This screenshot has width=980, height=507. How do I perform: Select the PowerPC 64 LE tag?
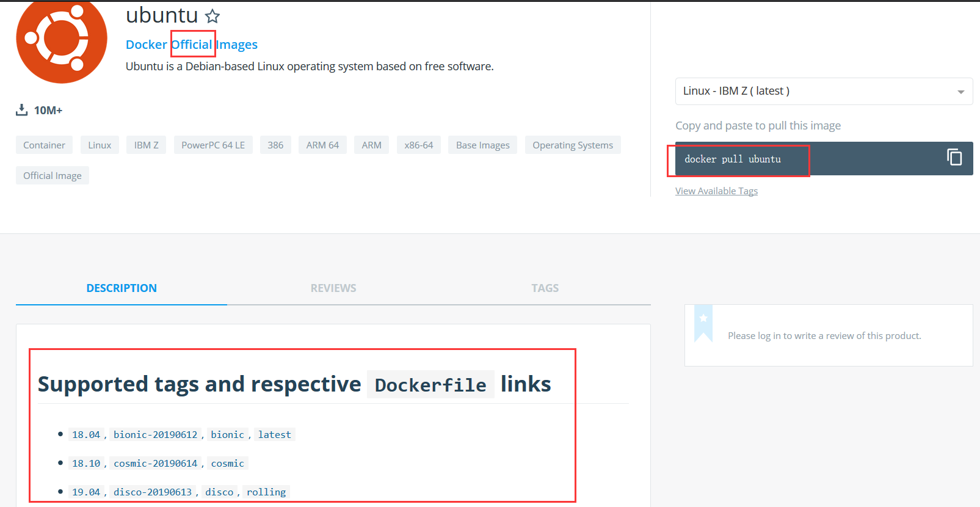click(213, 145)
